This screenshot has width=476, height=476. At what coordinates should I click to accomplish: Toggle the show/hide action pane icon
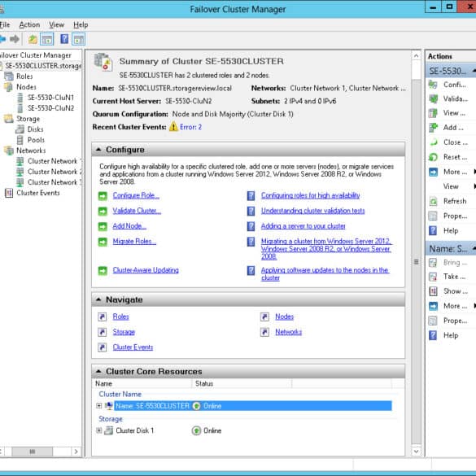point(79,39)
